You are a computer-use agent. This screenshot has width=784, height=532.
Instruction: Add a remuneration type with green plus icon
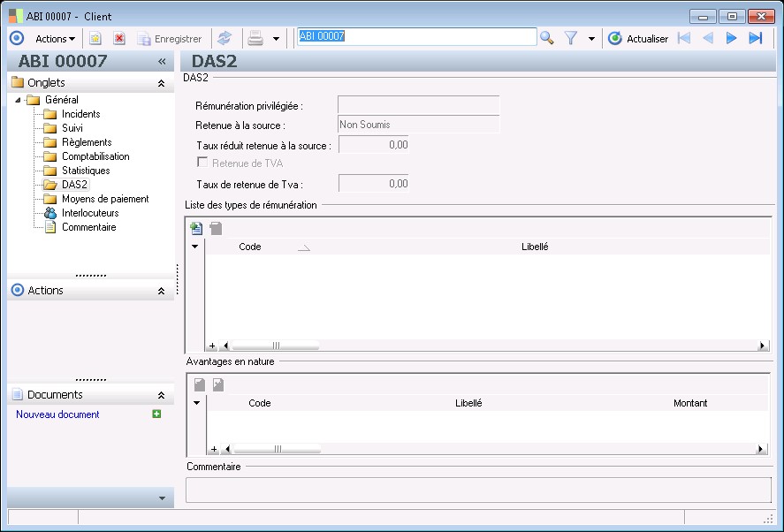tap(196, 228)
